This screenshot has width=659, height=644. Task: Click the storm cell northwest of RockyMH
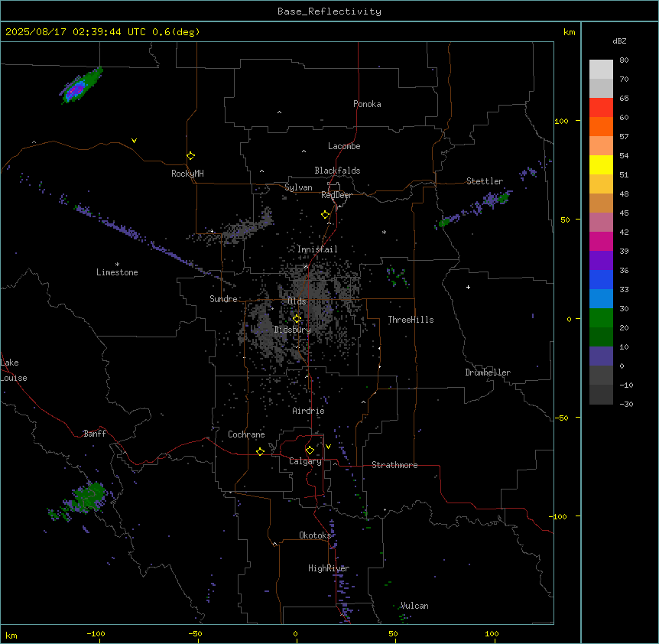81,86
